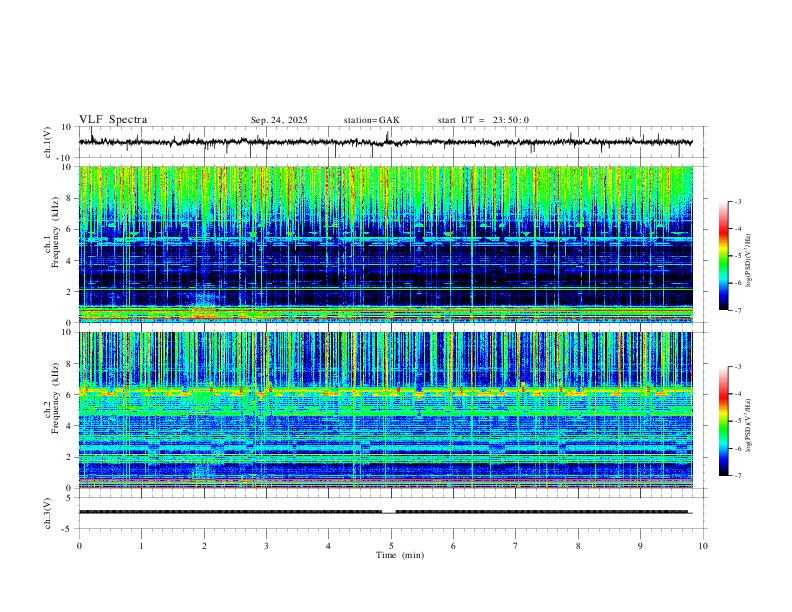Click the '-5' label on the ch.1 colorbar
792x612 pixels.
point(737,256)
